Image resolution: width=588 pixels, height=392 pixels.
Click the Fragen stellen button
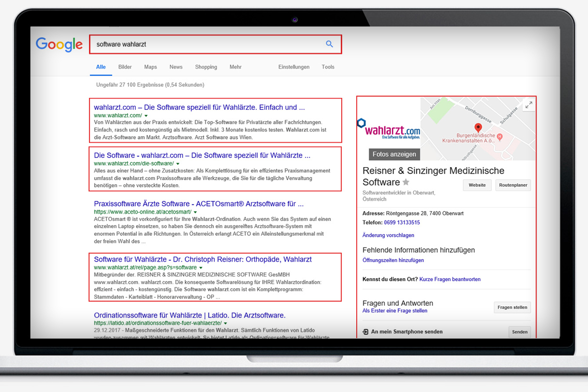(x=513, y=308)
